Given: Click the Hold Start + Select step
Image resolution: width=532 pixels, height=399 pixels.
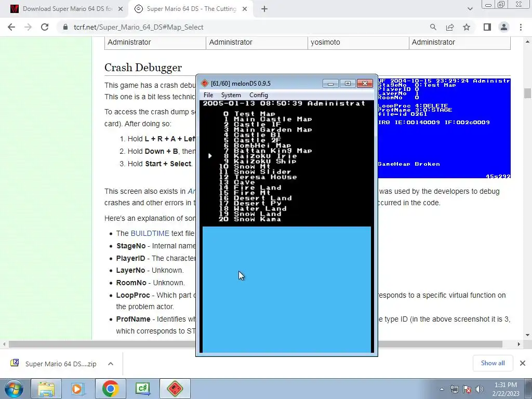Looking at the screenshot, I should point(160,164).
